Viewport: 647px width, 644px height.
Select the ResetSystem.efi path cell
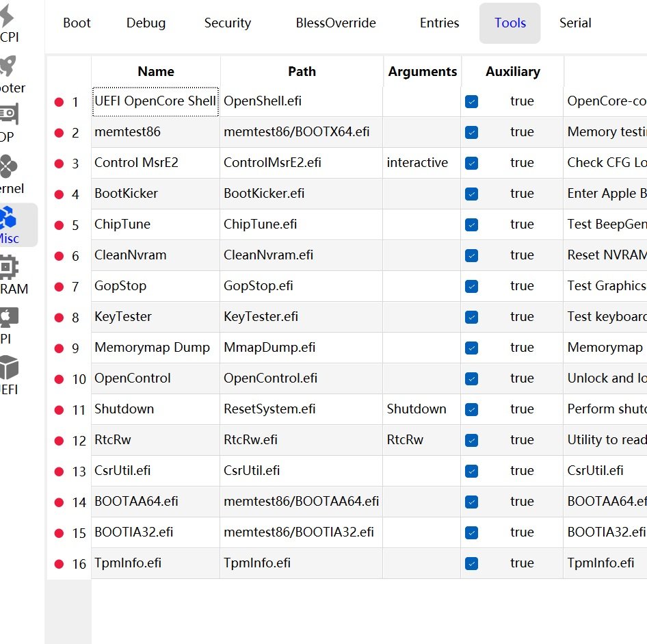click(302, 409)
